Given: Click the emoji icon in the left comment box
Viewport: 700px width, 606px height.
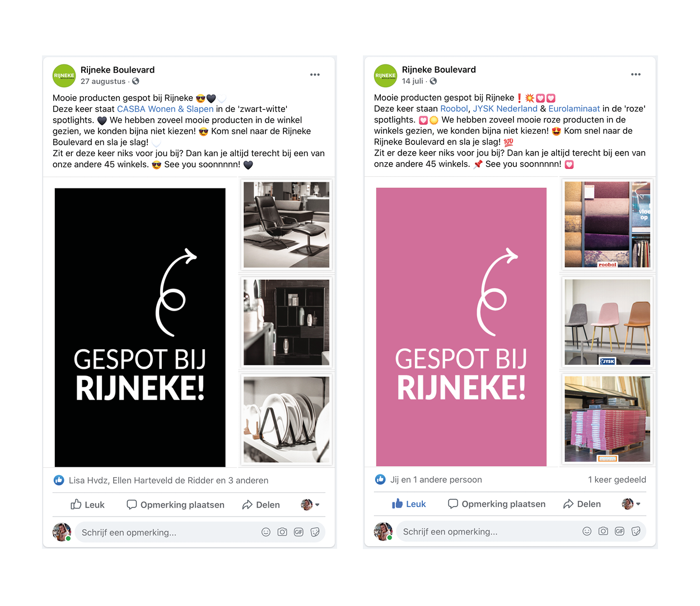Looking at the screenshot, I should pyautogui.click(x=266, y=532).
